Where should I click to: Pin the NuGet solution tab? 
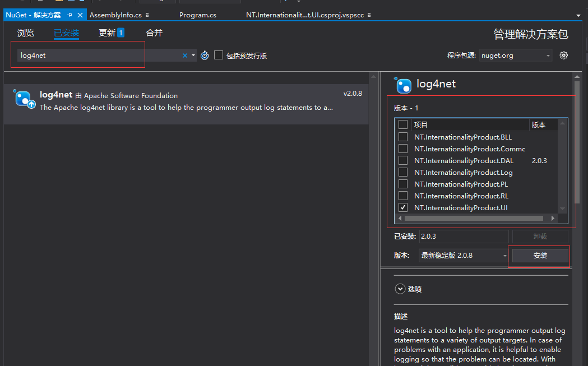click(70, 15)
